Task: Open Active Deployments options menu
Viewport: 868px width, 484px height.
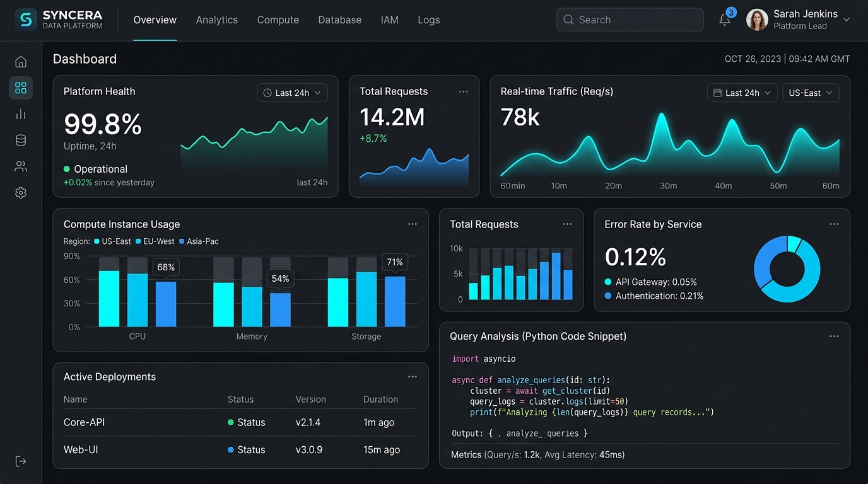Action: pos(413,377)
